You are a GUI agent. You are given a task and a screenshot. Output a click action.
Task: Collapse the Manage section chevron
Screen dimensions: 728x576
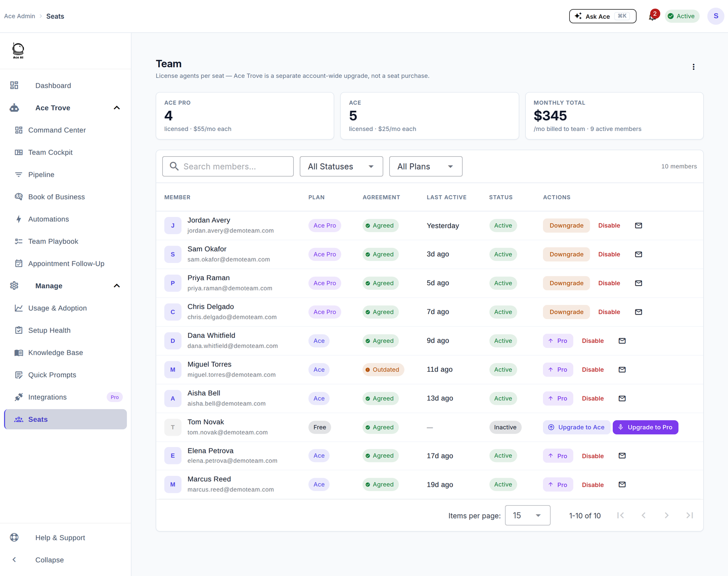click(x=117, y=286)
